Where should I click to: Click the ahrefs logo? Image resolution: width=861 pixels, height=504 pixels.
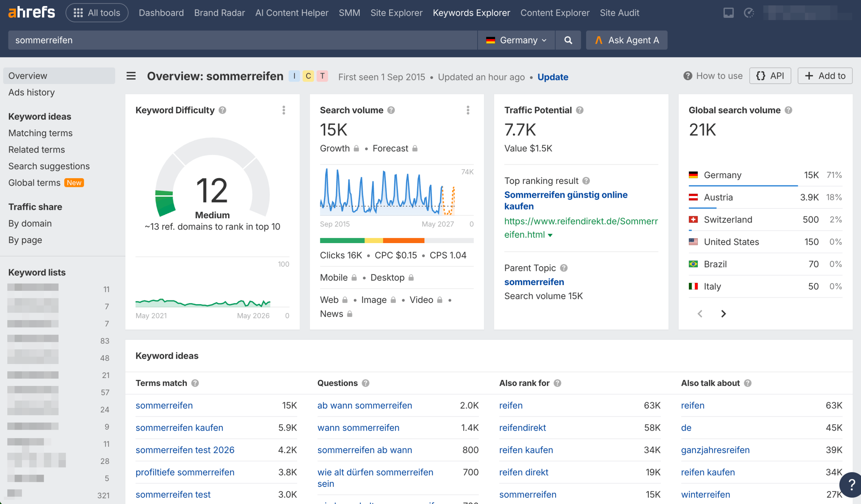click(31, 13)
